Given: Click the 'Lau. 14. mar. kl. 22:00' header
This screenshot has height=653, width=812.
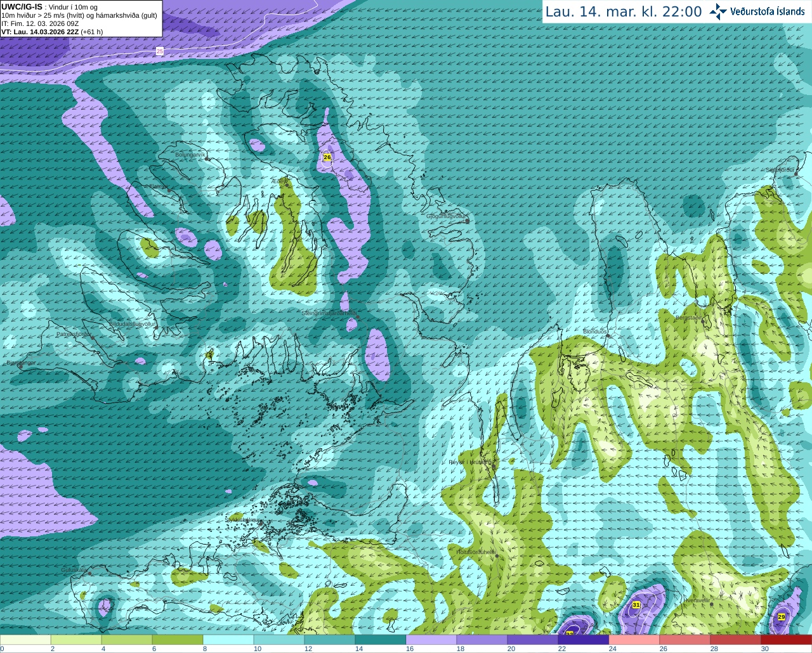Looking at the screenshot, I should coord(624,12).
